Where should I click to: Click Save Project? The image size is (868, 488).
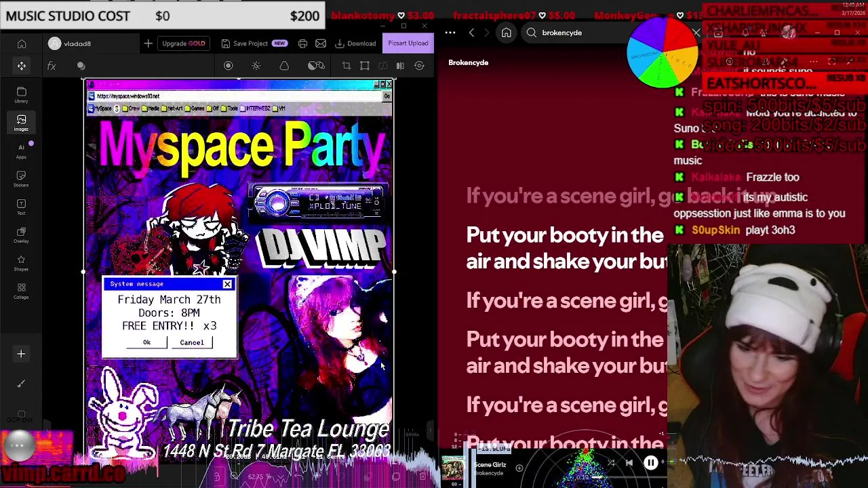(254, 43)
